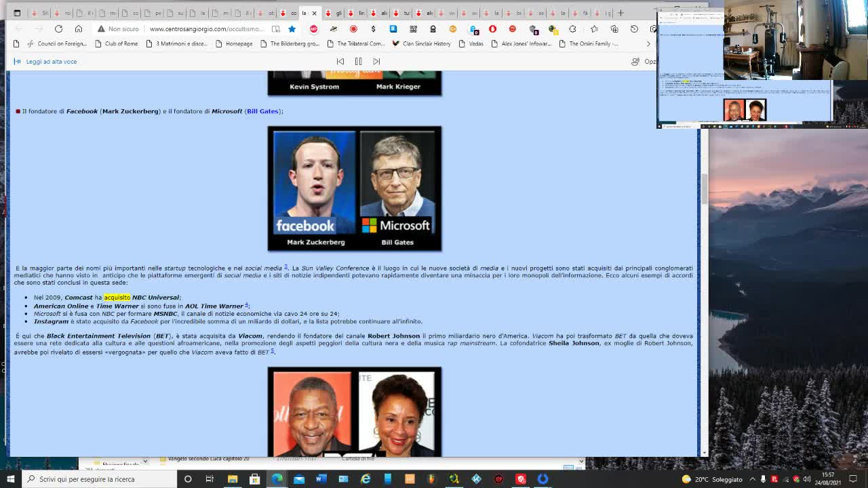Open read aloud voice options
The width and height of the screenshot is (868, 488).
click(644, 62)
